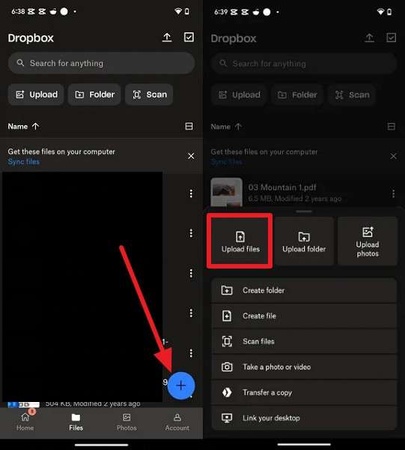
Task: Tap the dimmed Sync files link on right screen
Action: tap(226, 162)
